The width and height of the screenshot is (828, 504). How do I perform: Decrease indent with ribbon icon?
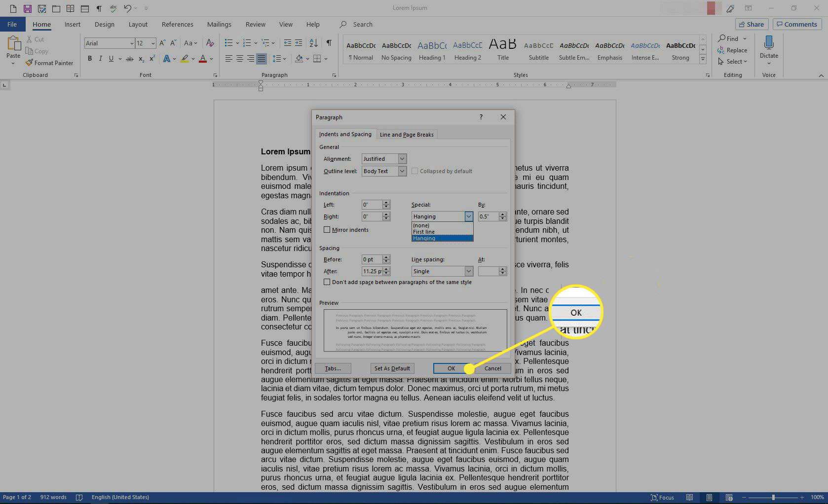(x=288, y=43)
